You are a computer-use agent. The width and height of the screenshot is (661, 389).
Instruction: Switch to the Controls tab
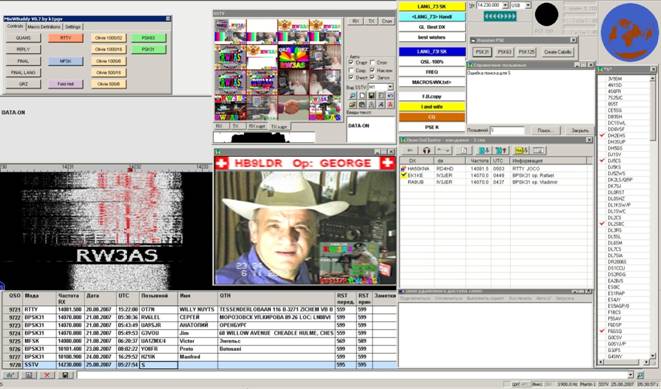coord(15,26)
